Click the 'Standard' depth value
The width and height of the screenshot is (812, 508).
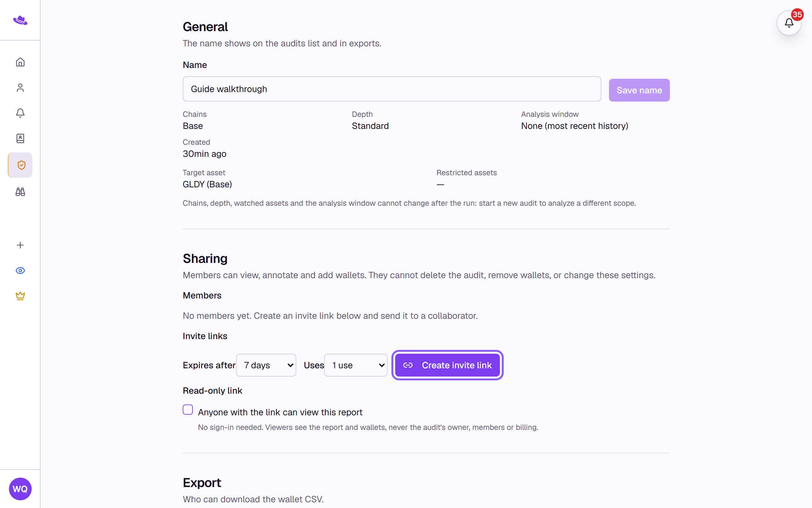[x=370, y=126]
